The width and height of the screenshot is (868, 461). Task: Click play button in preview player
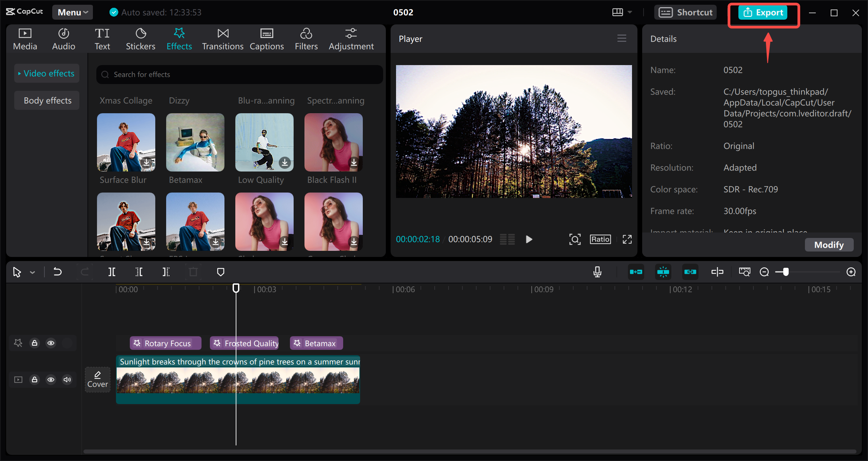point(528,239)
